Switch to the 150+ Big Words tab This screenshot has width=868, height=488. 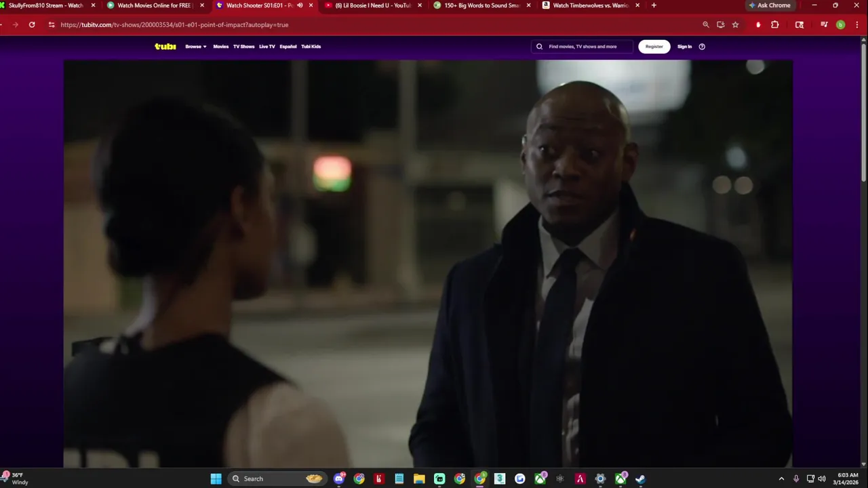point(480,5)
